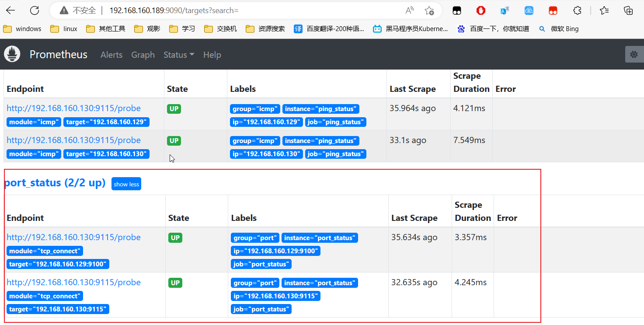Click target="192.168.160.129:9100" badge
644x325 pixels.
(x=58, y=264)
